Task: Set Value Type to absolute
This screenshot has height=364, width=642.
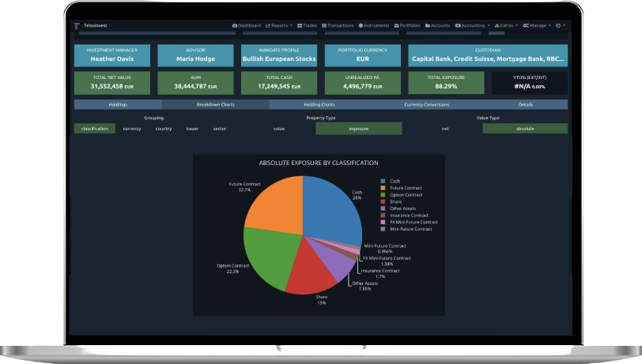Action: (x=525, y=129)
